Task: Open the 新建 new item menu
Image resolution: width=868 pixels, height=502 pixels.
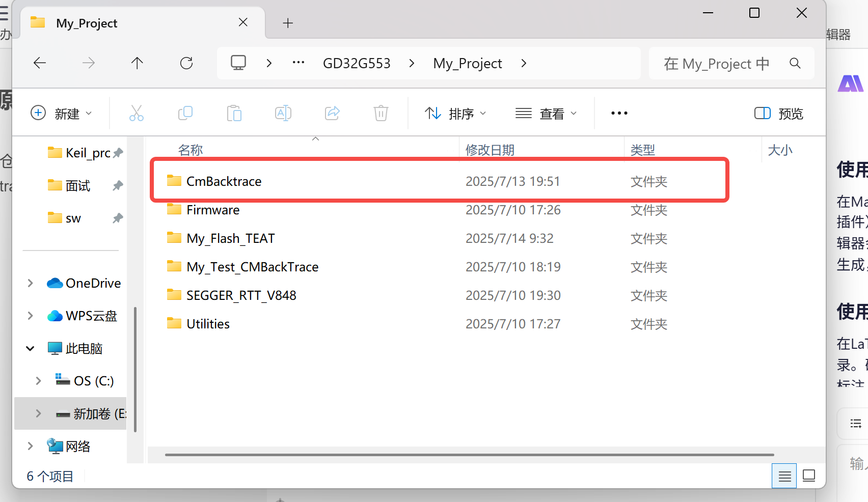Action: pos(62,113)
